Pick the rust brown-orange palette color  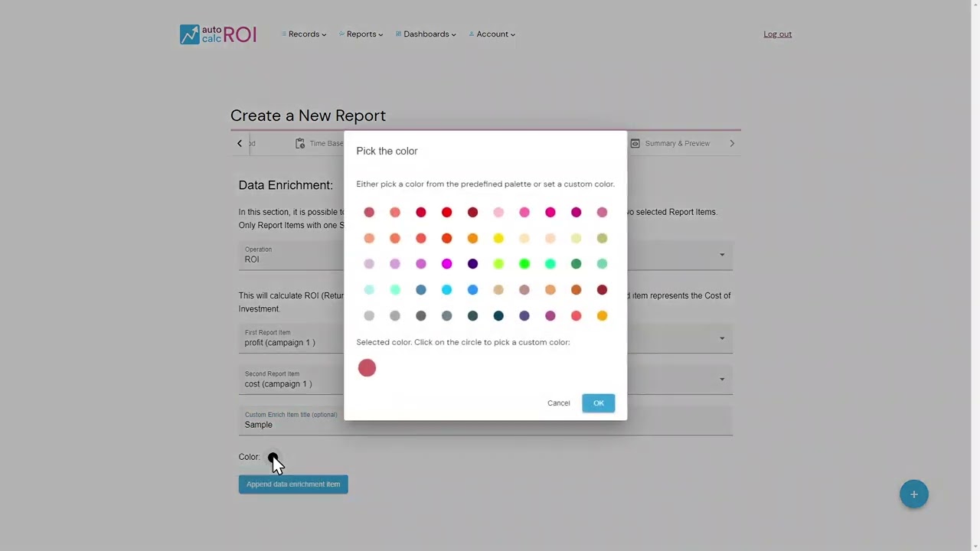576,290
